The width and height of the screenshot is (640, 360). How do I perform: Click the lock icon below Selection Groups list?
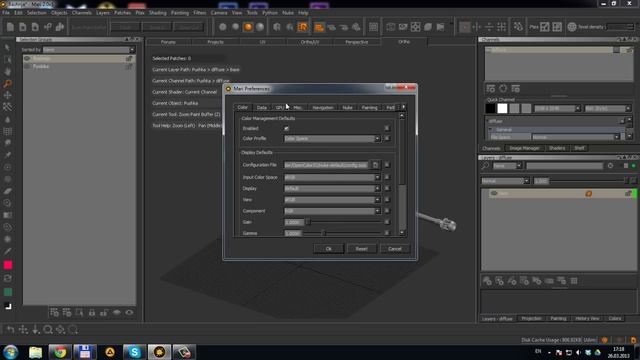point(92,313)
